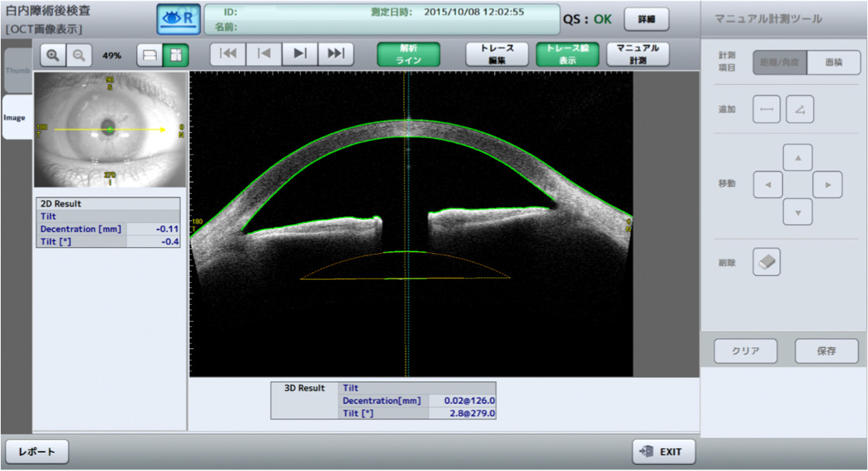Click the eraser delete icon

click(x=767, y=262)
